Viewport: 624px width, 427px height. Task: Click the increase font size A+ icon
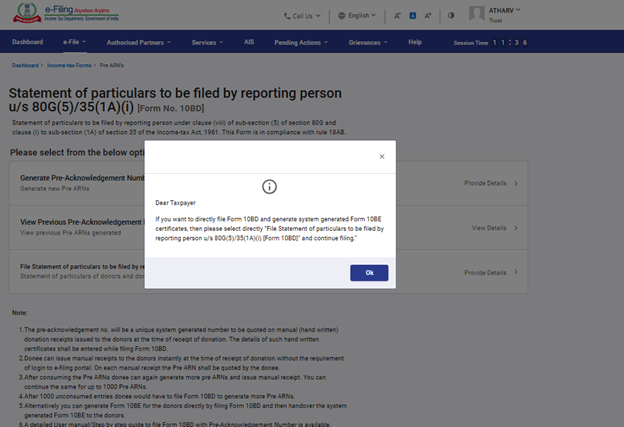[429, 16]
